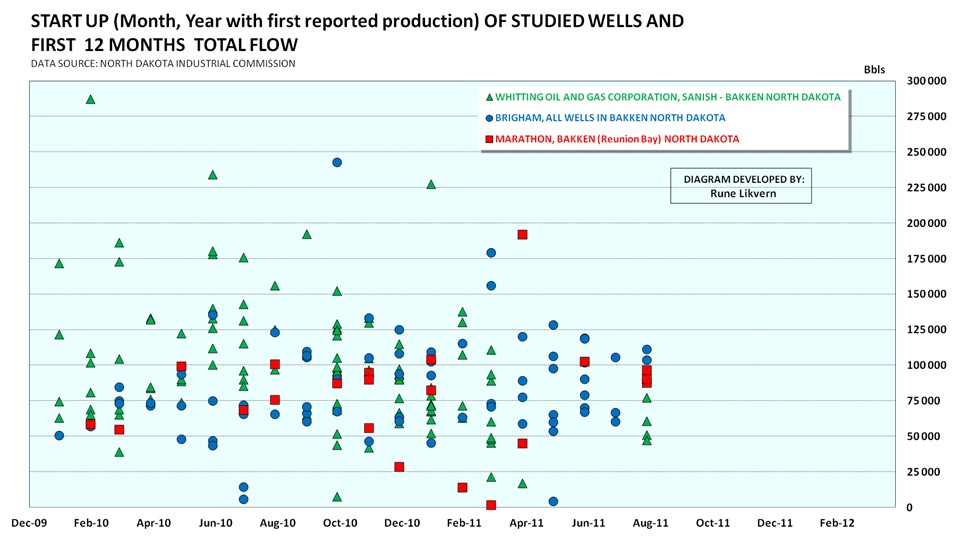The height and width of the screenshot is (540, 960).
Task: Click the red square Marathon legend marker
Action: 489,139
